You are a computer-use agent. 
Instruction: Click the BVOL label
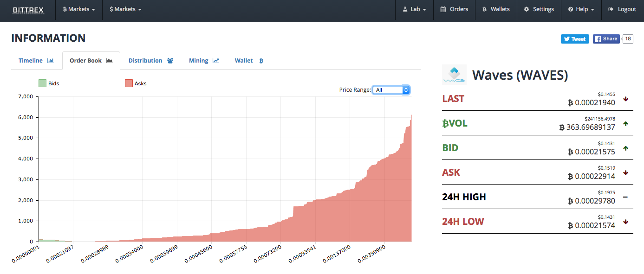point(455,123)
